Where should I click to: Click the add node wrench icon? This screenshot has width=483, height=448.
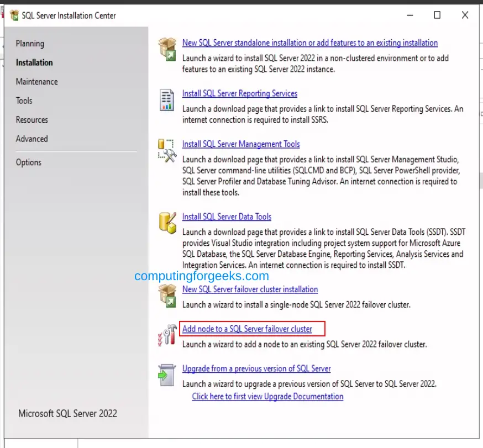click(x=167, y=335)
